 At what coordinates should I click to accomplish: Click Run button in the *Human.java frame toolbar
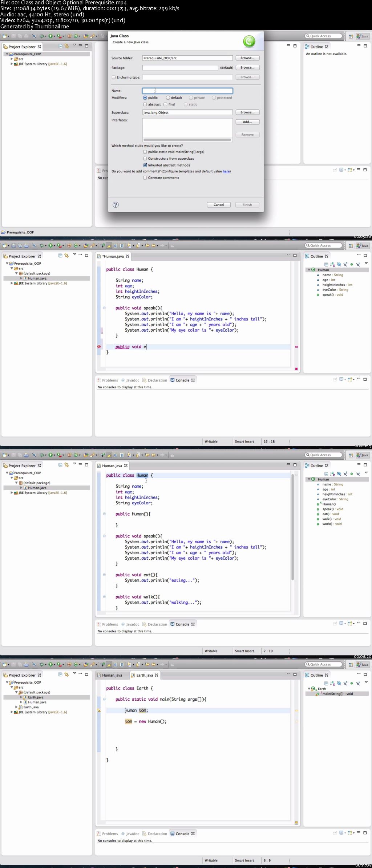pyautogui.click(x=50, y=245)
